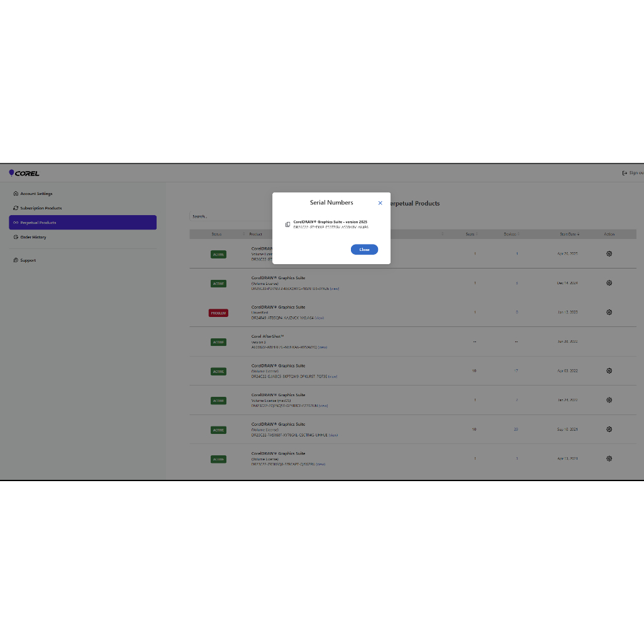Image resolution: width=644 pixels, height=644 pixels.
Task: Open devices link in Dec 14, 2024 row
Action: coord(517,283)
